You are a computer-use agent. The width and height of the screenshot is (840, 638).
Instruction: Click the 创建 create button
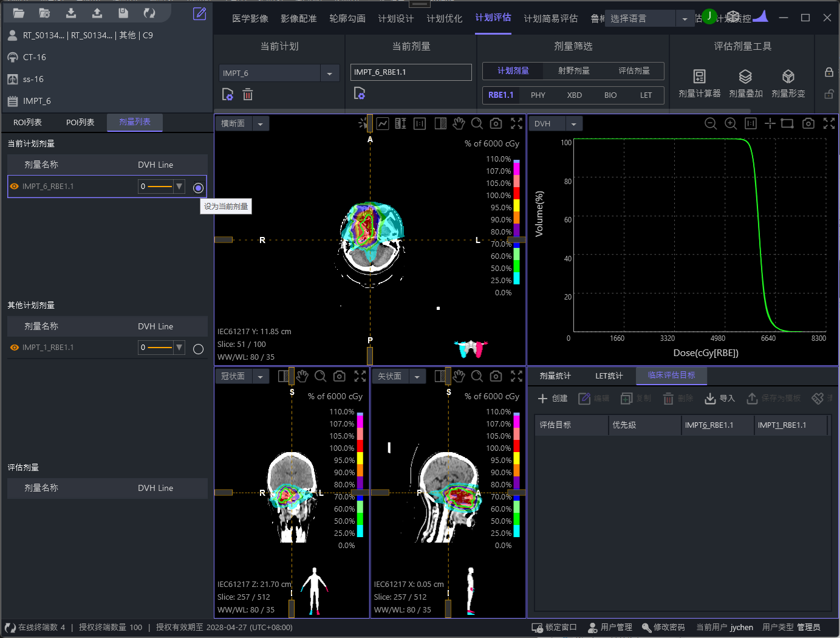pyautogui.click(x=553, y=399)
